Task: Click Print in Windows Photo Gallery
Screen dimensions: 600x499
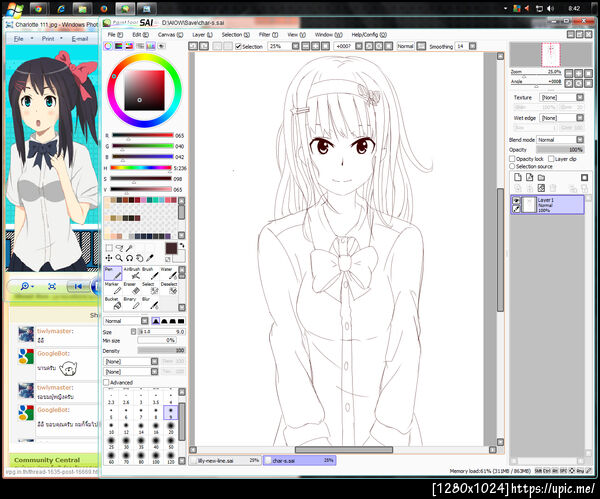Action: (48, 39)
